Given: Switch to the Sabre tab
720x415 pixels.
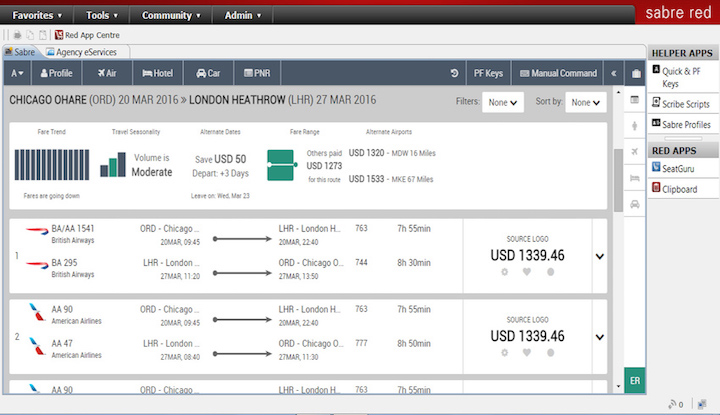Looking at the screenshot, I should [20, 52].
